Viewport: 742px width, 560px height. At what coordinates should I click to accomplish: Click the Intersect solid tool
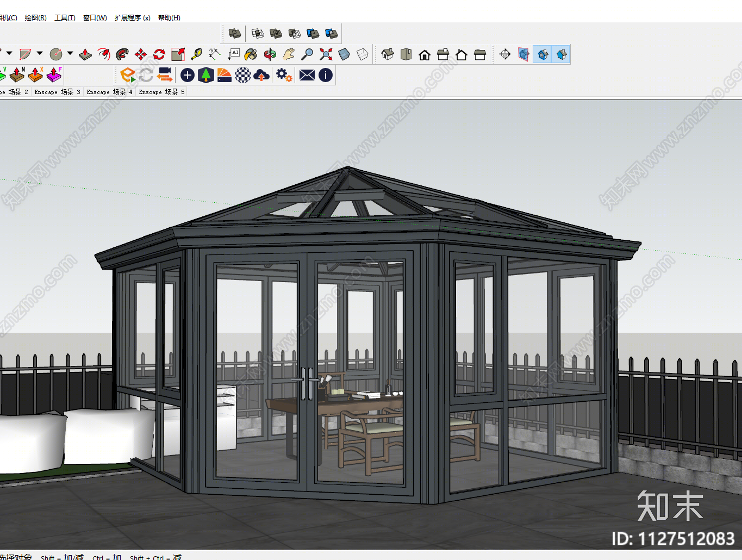258,34
